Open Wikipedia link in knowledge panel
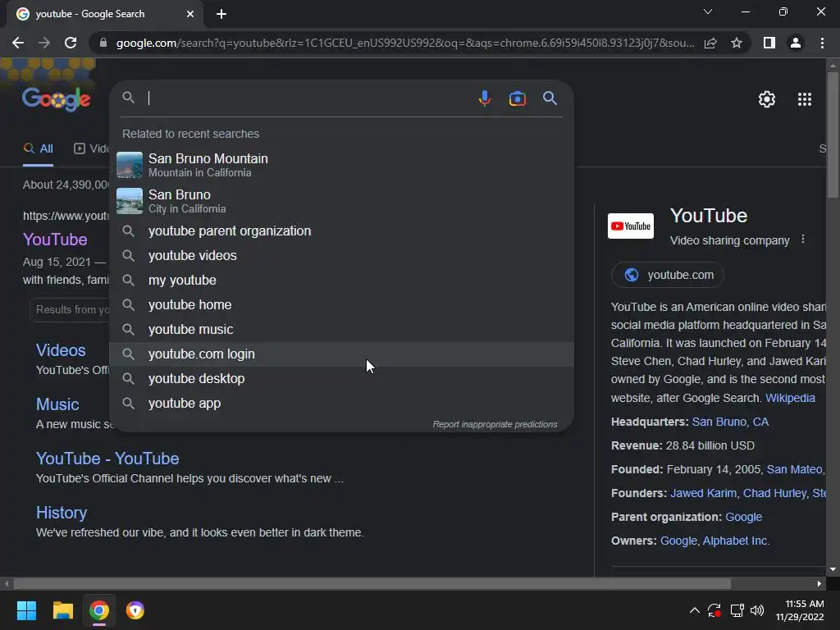The height and width of the screenshot is (630, 840). [x=790, y=398]
